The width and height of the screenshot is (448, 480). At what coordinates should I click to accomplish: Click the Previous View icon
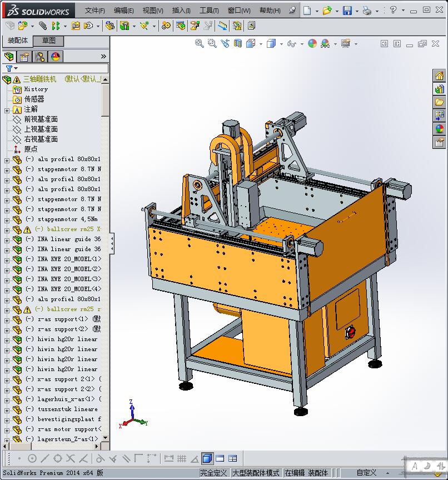pyautogui.click(x=225, y=43)
